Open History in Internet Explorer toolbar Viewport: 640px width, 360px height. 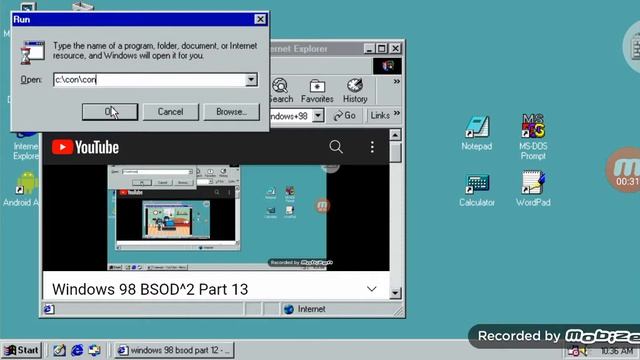click(x=355, y=91)
